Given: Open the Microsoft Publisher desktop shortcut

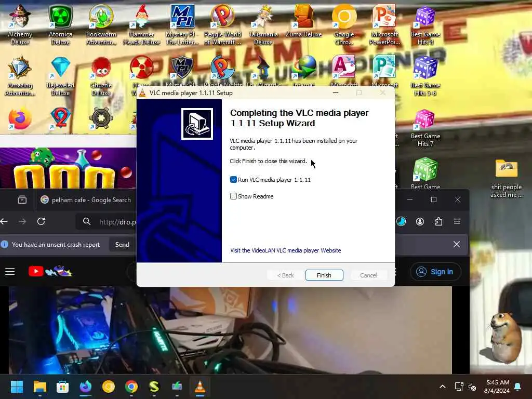Looking at the screenshot, I should click(x=384, y=71).
